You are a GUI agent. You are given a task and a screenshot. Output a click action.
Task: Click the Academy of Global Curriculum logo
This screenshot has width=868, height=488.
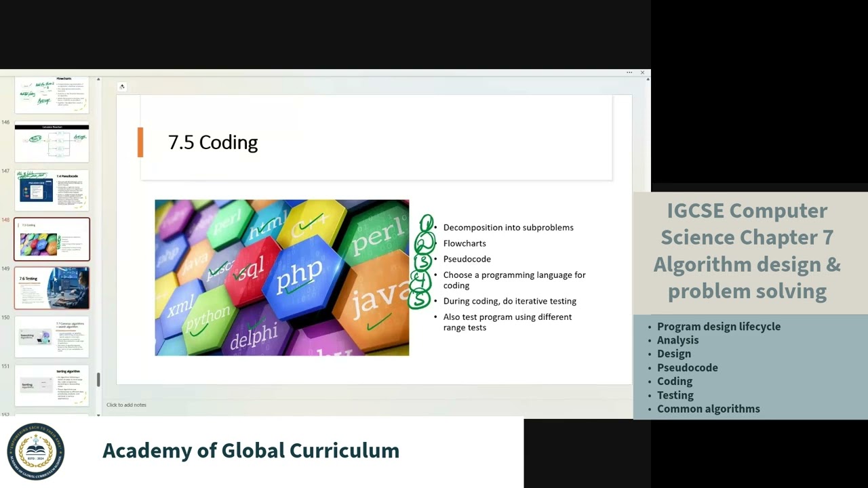[x=35, y=451]
